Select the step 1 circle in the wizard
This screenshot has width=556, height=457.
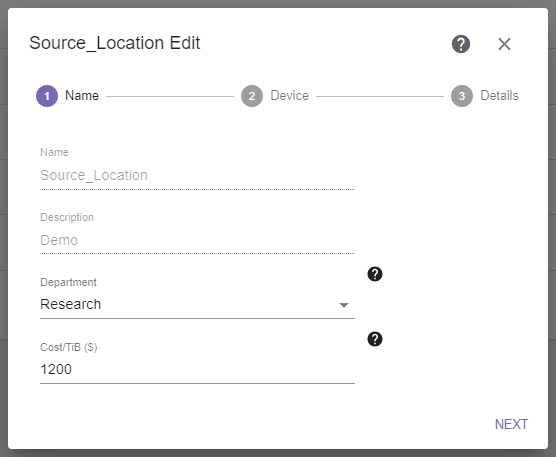(47, 96)
